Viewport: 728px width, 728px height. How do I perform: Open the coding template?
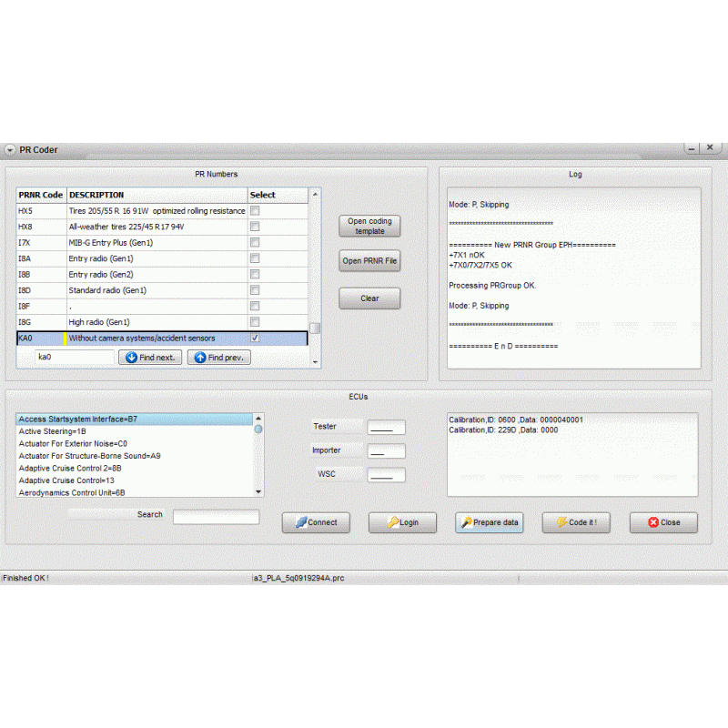(x=369, y=226)
